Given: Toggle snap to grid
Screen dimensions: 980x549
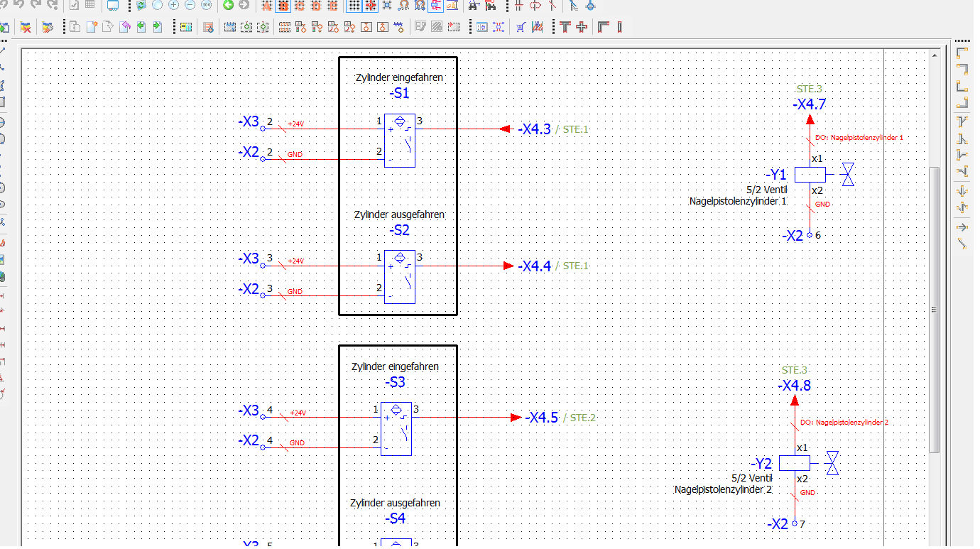Looking at the screenshot, I should tap(370, 5).
